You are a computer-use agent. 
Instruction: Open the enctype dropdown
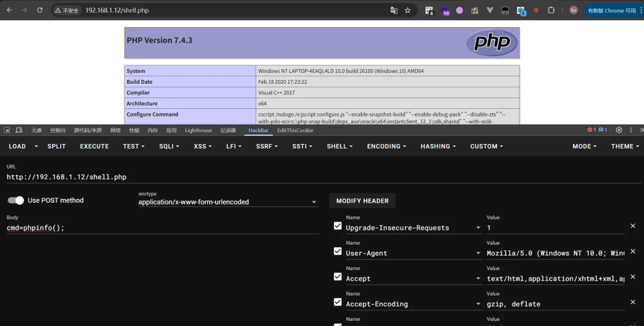(228, 202)
